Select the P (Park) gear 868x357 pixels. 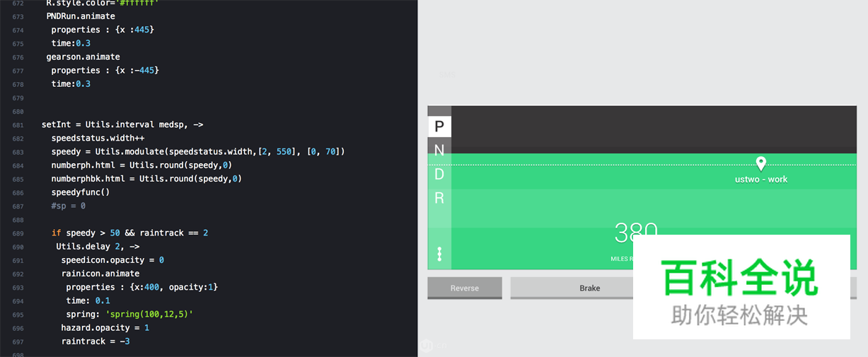pos(439,127)
